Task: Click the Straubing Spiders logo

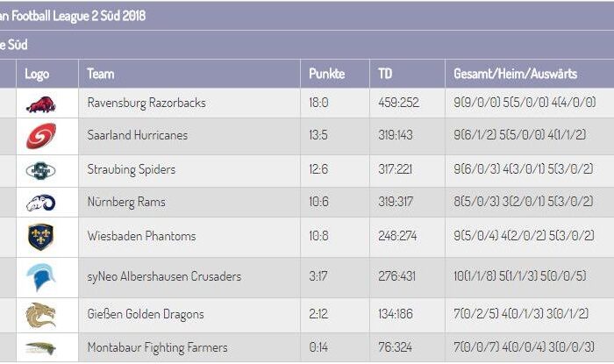Action: (x=40, y=169)
